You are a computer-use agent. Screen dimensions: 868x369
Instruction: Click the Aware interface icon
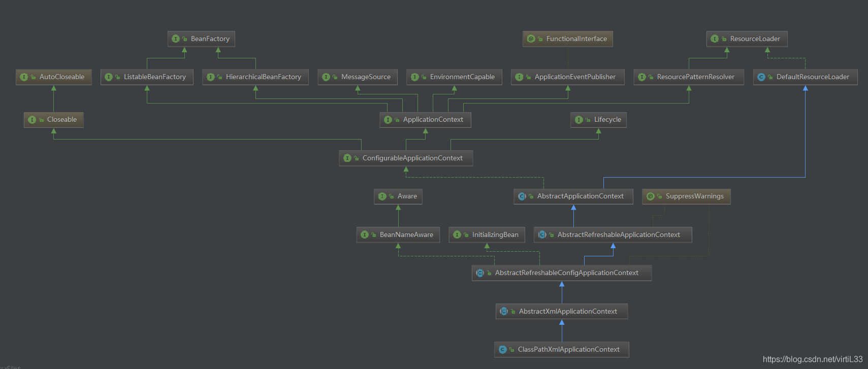[382, 196]
